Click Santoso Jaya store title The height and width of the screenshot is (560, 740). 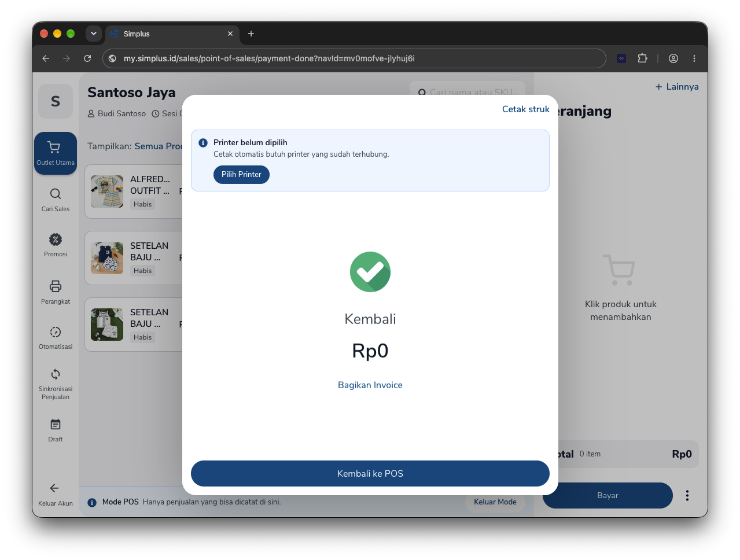pos(131,93)
